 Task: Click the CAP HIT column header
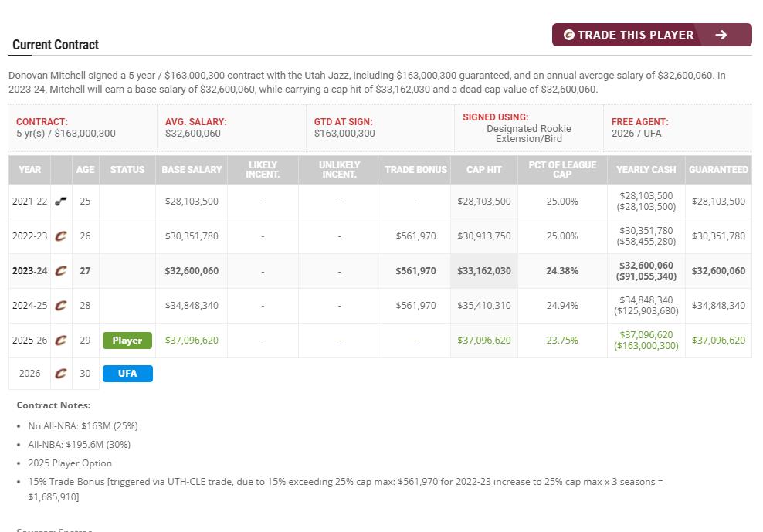tap(484, 169)
